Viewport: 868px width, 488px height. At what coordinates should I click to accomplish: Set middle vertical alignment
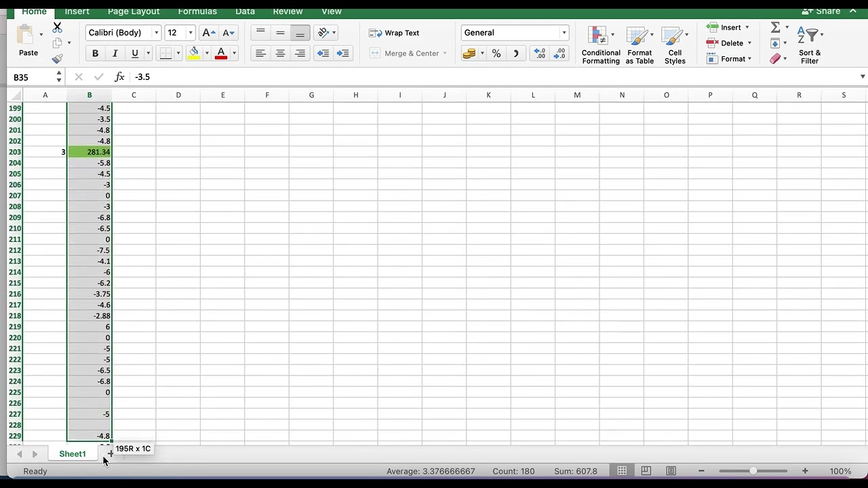[x=280, y=33]
